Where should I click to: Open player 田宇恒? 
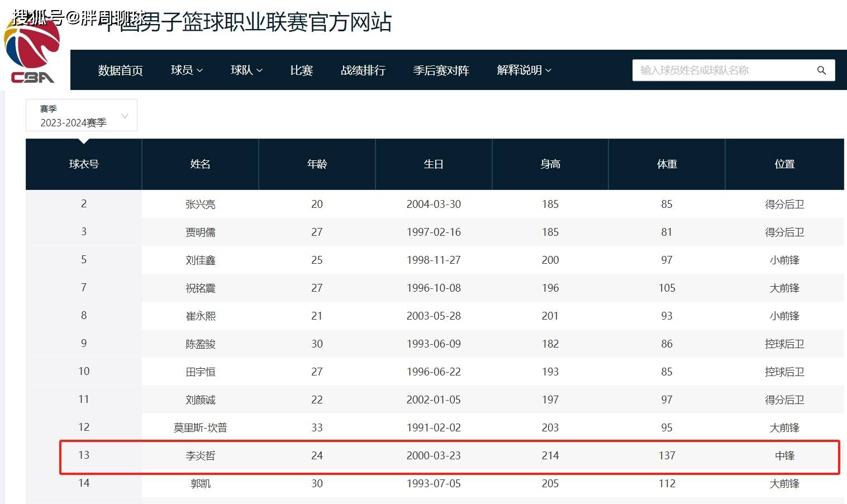[x=201, y=372]
